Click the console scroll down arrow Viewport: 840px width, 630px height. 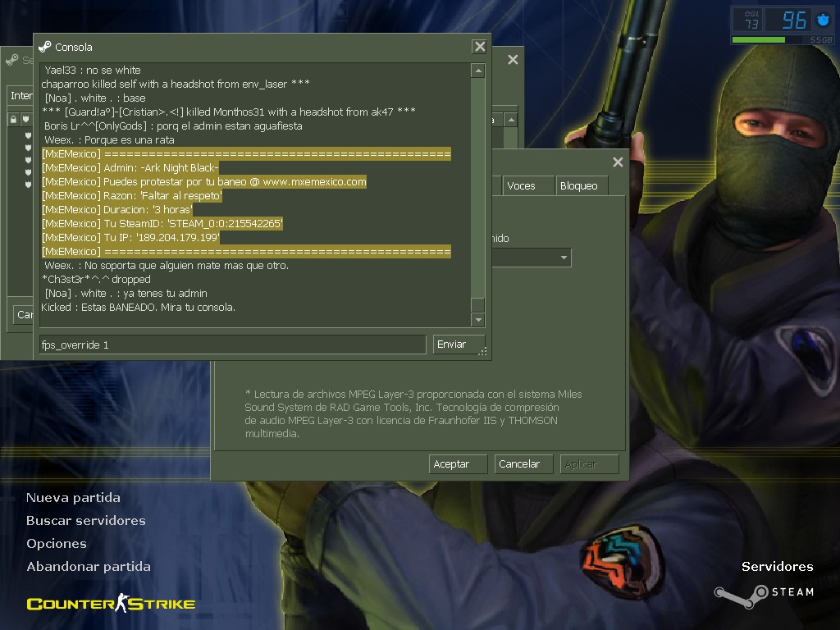(x=478, y=320)
